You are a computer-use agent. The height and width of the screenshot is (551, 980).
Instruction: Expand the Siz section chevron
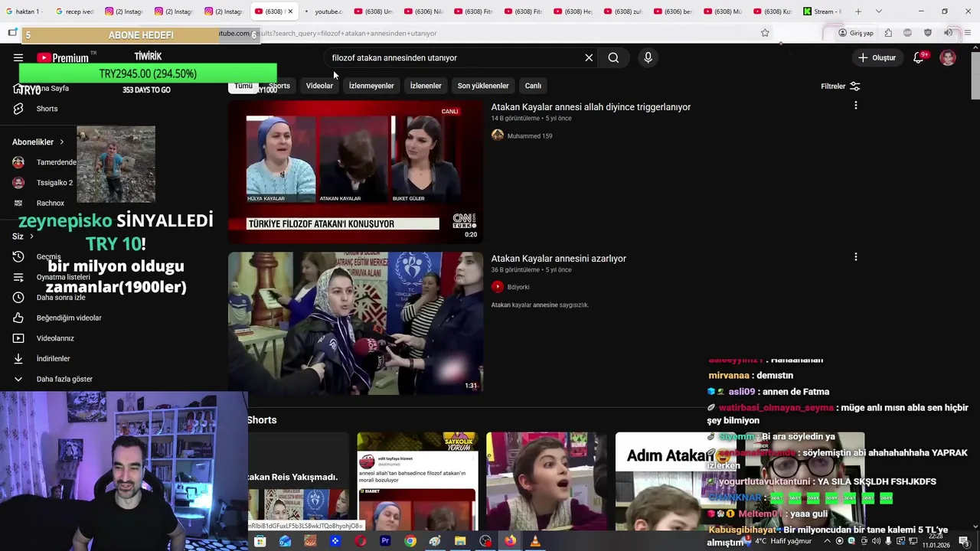(x=31, y=236)
